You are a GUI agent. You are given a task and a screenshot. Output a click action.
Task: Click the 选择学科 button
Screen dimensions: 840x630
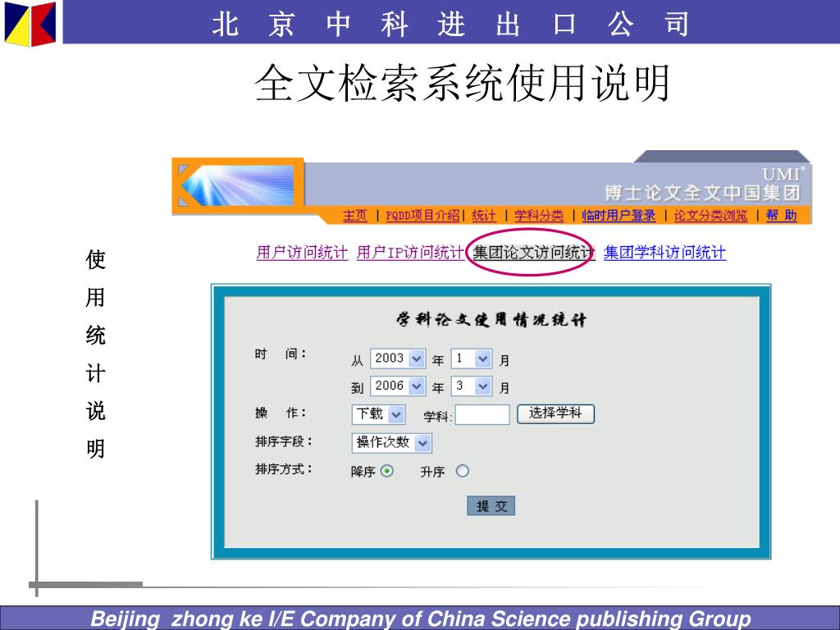click(555, 413)
